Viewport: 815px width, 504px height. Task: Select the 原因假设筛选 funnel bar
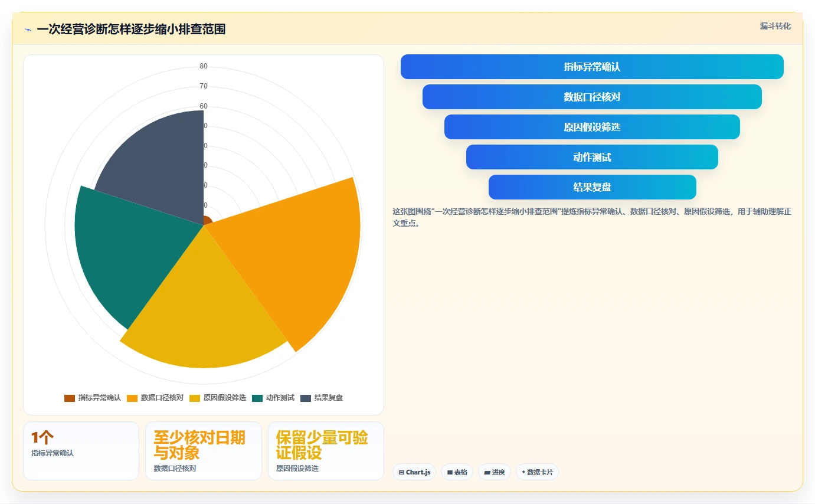point(592,127)
